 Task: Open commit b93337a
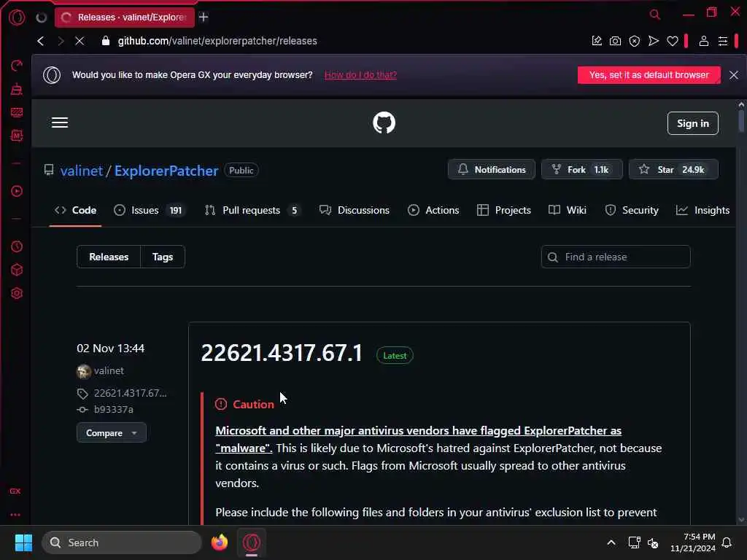point(113,409)
